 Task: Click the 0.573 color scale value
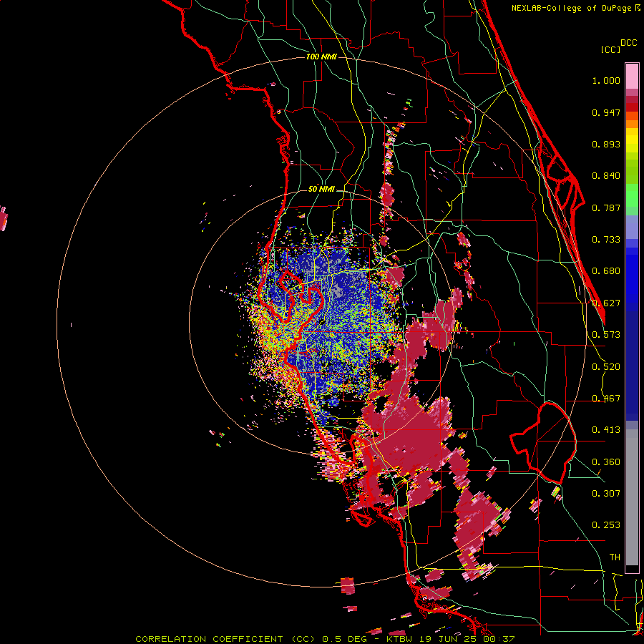(606, 335)
